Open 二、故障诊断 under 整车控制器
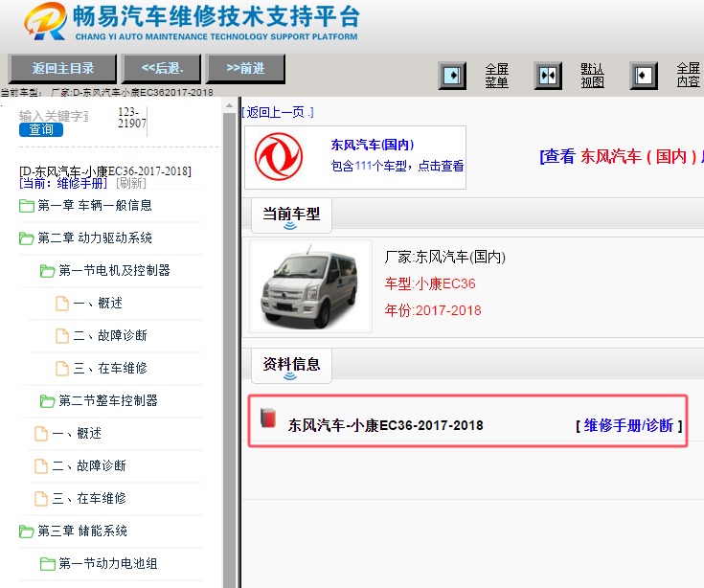The image size is (704, 588). click(89, 466)
